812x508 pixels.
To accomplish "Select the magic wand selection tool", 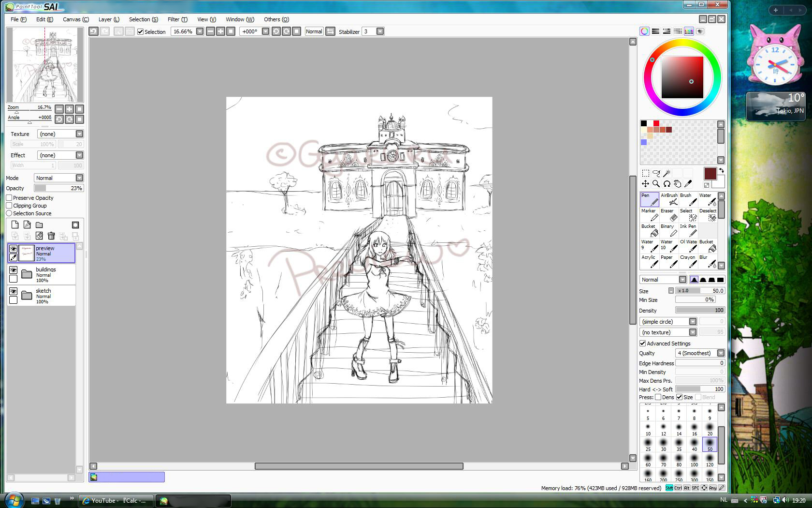I will [x=667, y=173].
